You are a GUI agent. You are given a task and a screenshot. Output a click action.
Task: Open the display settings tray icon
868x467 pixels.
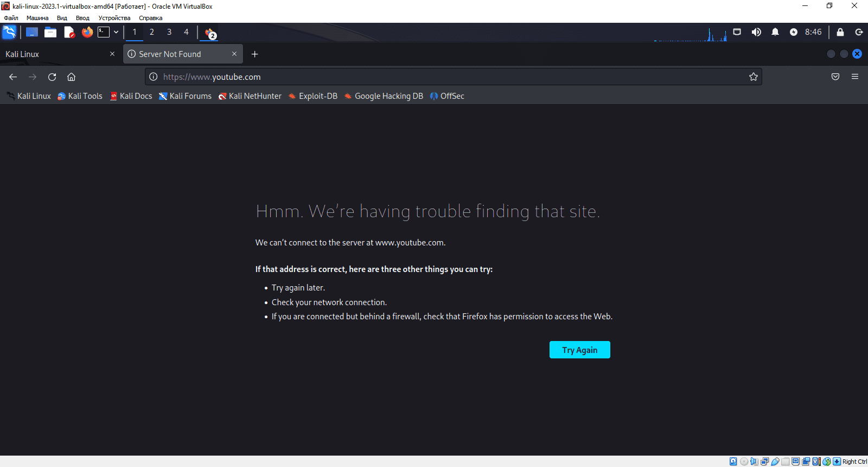(x=737, y=32)
